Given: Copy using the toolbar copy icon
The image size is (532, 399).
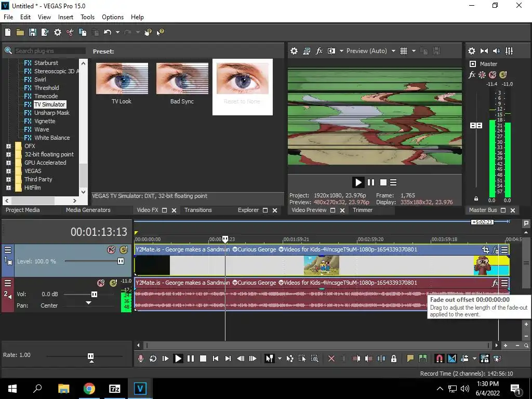Looking at the screenshot, I should coord(83,32).
